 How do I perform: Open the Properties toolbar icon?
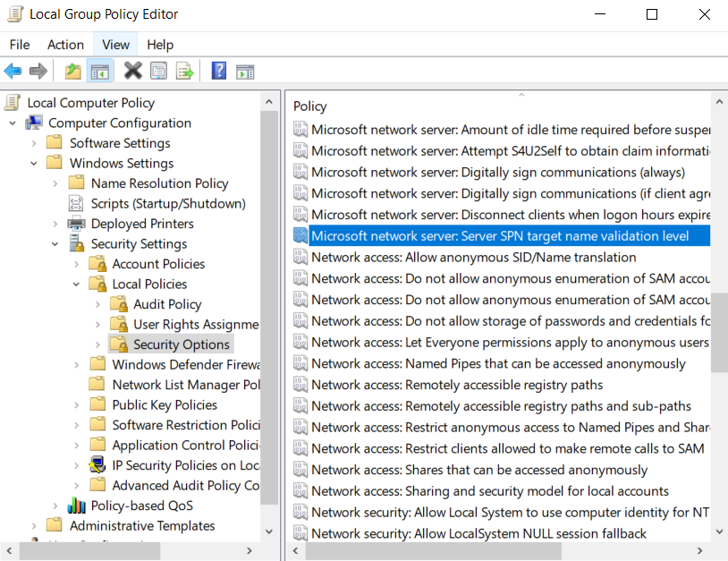coord(158,71)
